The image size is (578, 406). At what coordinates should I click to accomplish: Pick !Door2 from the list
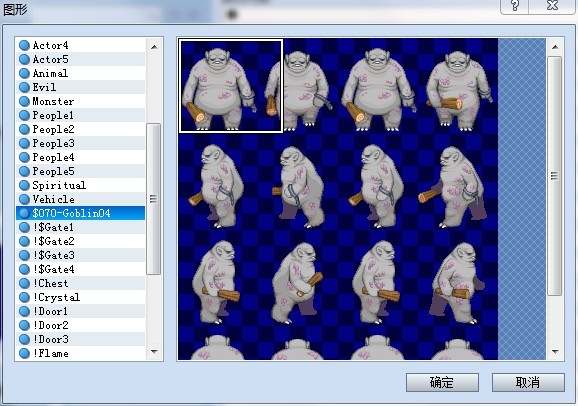pyautogui.click(x=80, y=325)
